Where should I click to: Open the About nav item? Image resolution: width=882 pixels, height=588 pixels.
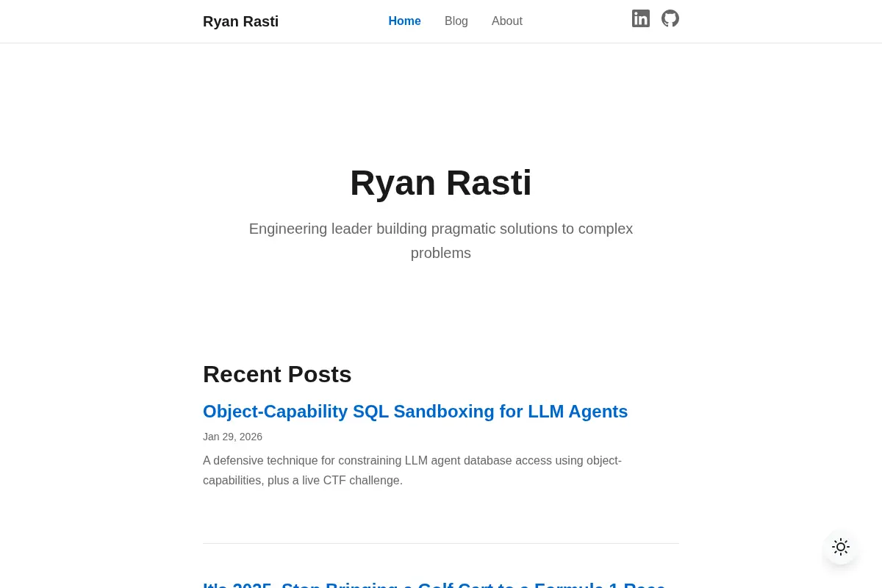tap(507, 21)
